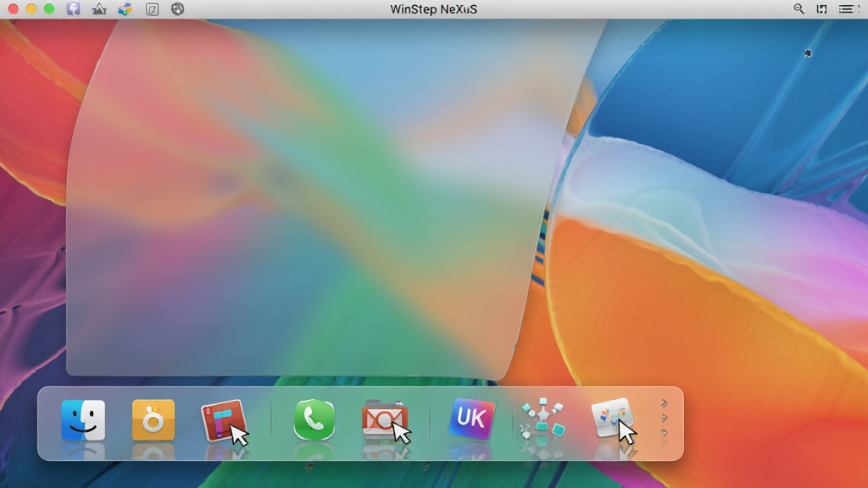
Task: Click the mountain peak icon in title bar
Action: (x=99, y=8)
